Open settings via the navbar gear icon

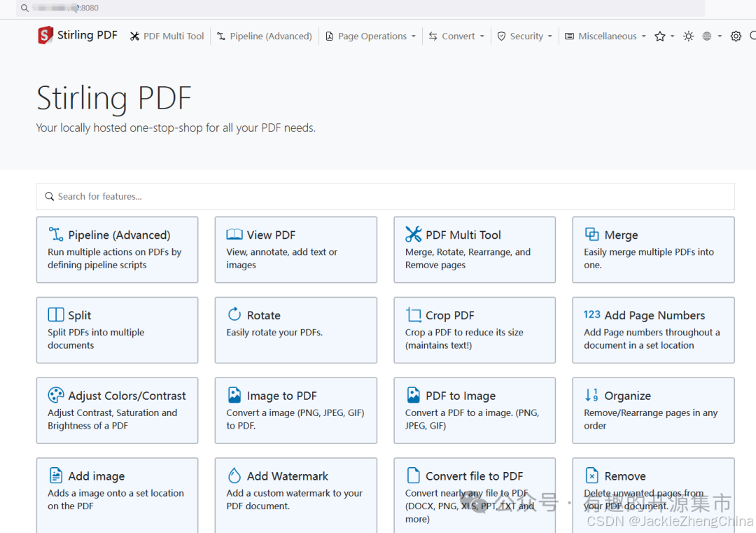pyautogui.click(x=735, y=36)
